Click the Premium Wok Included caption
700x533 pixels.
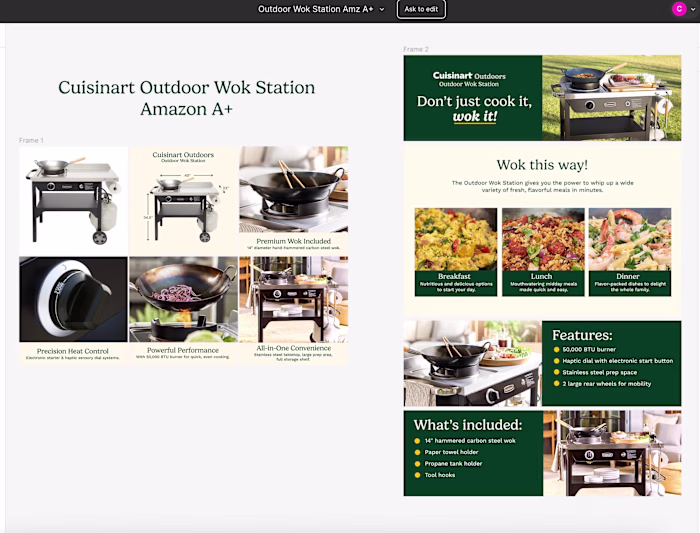(x=293, y=241)
